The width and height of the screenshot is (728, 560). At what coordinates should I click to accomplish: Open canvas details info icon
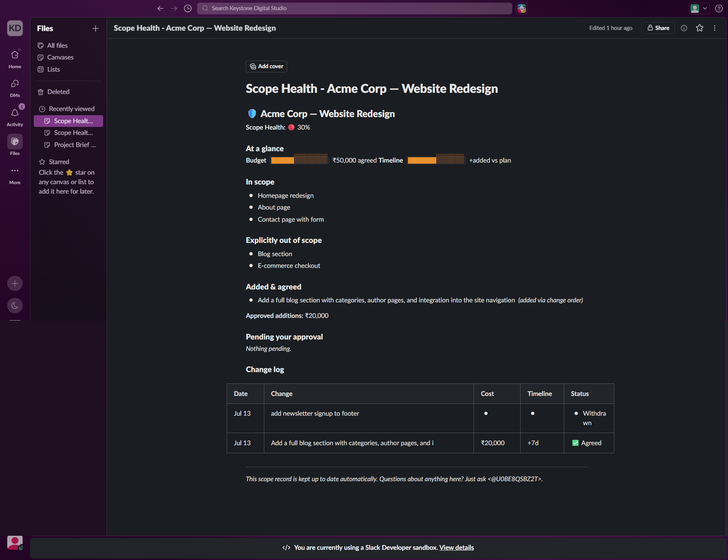pyautogui.click(x=684, y=28)
